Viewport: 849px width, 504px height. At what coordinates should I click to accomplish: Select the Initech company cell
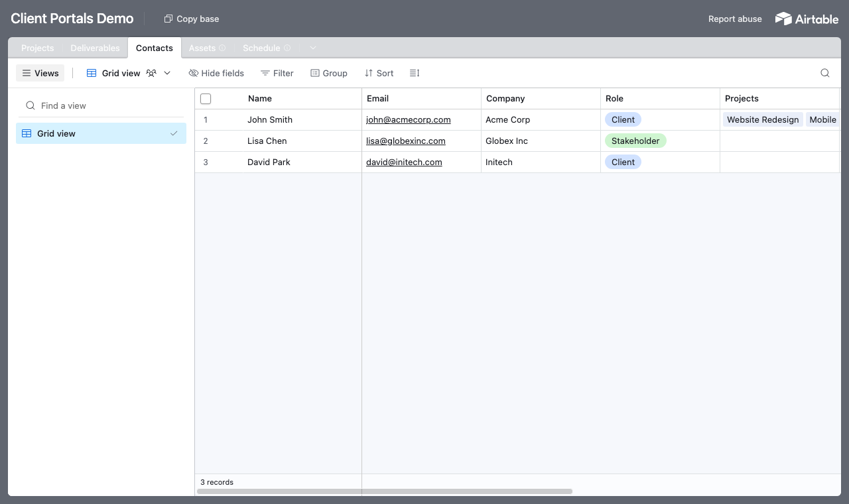(541, 162)
